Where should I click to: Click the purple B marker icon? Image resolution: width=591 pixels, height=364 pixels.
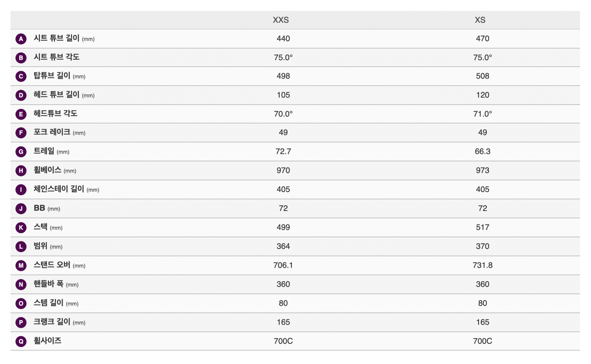[x=21, y=58]
